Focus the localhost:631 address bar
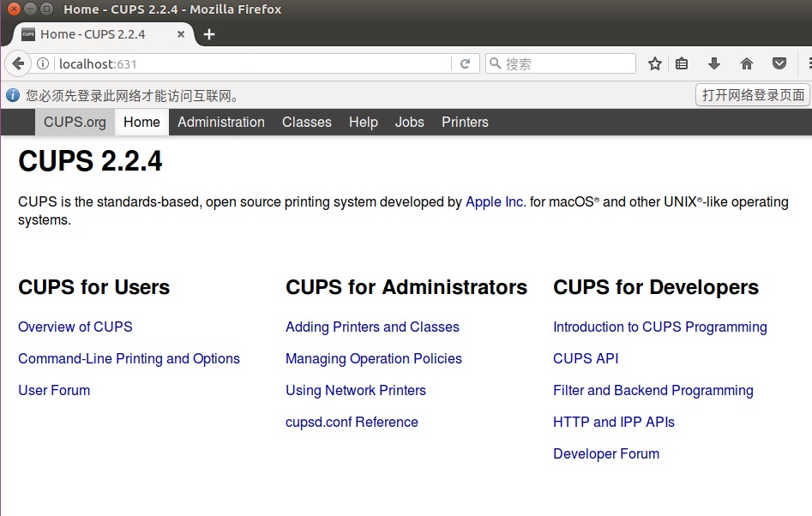This screenshot has height=516, width=812. click(x=254, y=63)
